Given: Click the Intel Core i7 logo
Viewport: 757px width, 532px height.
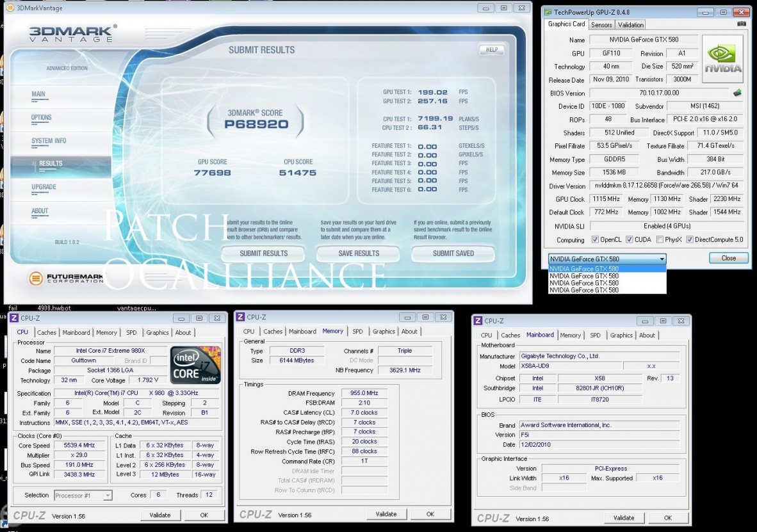Looking at the screenshot, I should (x=195, y=365).
